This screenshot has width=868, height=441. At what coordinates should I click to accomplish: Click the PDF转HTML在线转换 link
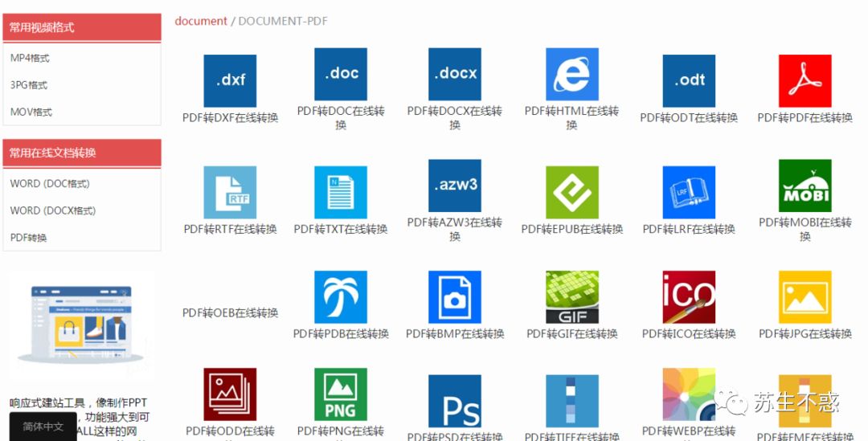pos(572,118)
